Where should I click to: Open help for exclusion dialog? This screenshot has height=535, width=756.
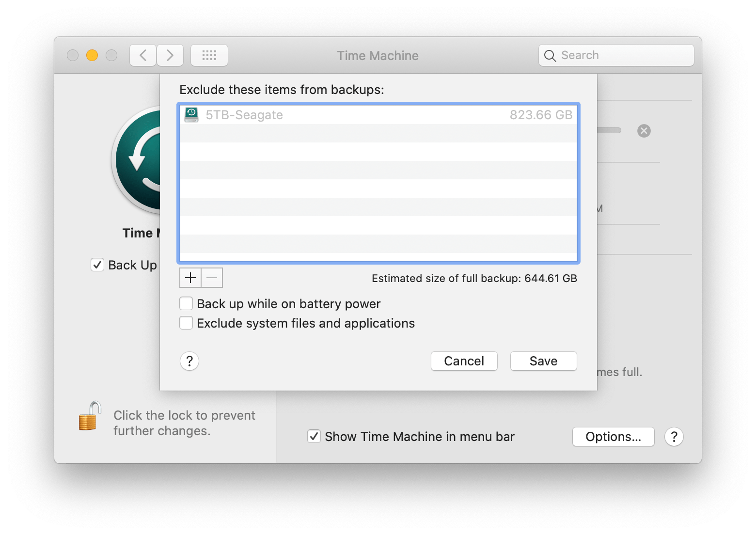(x=189, y=361)
